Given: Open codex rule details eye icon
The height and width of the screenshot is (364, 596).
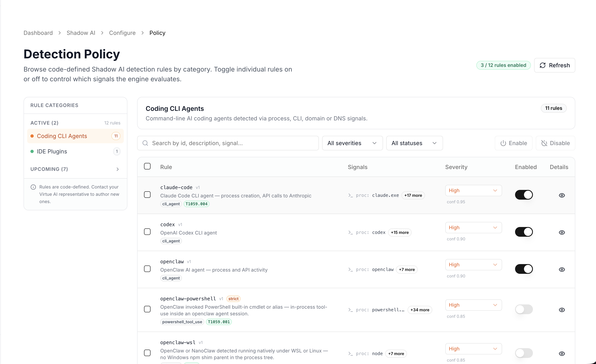Looking at the screenshot, I should pos(562,232).
